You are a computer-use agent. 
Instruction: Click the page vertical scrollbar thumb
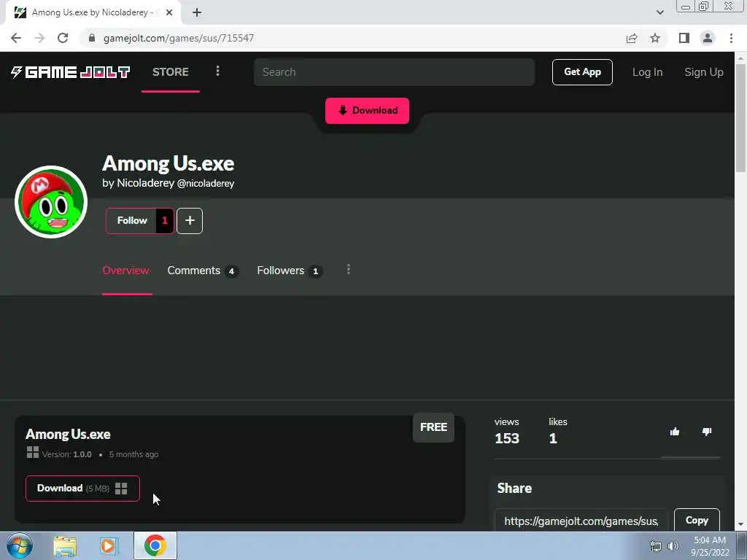[740, 118]
